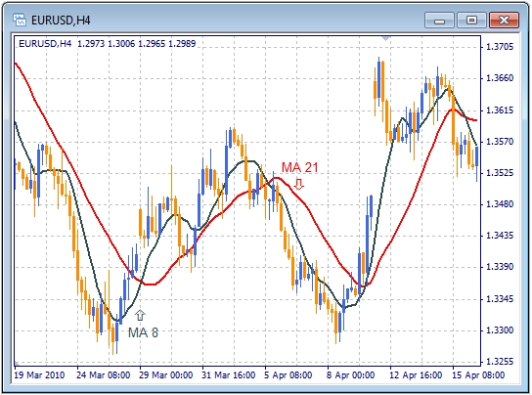532x395 pixels.
Task: Select the MA 8 text label
Action: 143,332
